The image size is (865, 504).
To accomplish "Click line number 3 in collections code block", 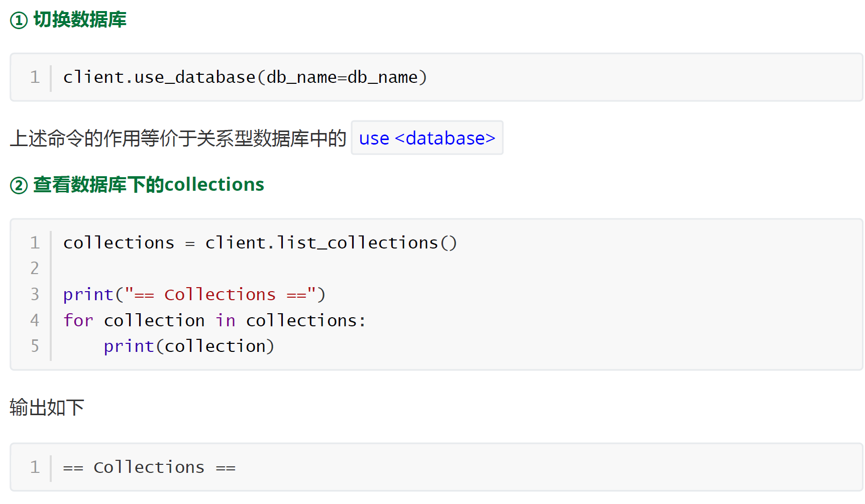I will pos(35,295).
